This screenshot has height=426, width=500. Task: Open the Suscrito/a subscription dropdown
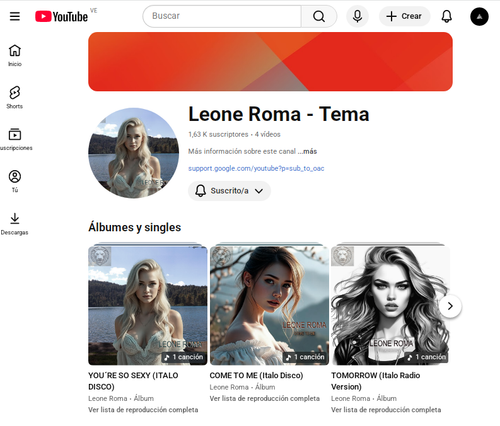click(x=229, y=191)
